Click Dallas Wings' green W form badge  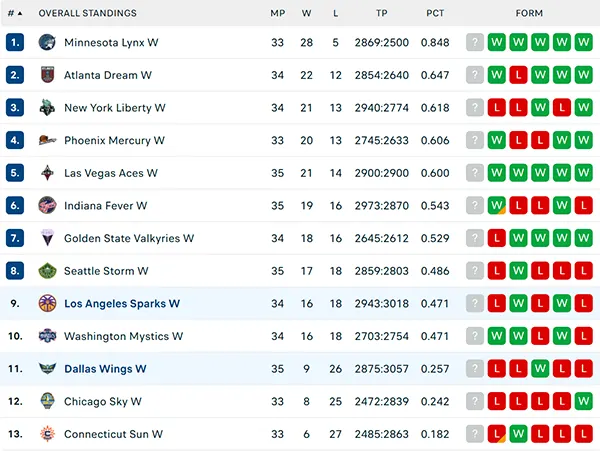pyautogui.click(x=540, y=369)
